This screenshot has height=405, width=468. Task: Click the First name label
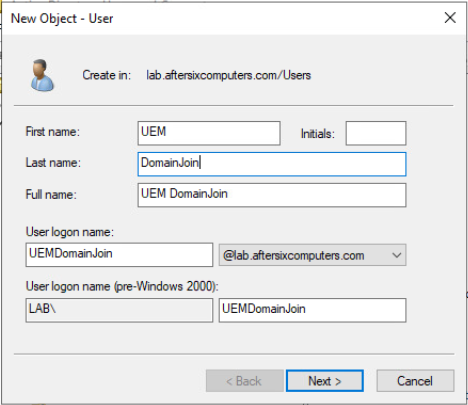[53, 132]
